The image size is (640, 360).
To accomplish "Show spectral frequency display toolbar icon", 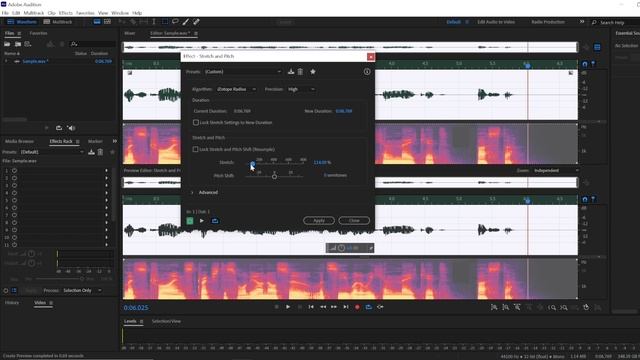I will pos(97,22).
